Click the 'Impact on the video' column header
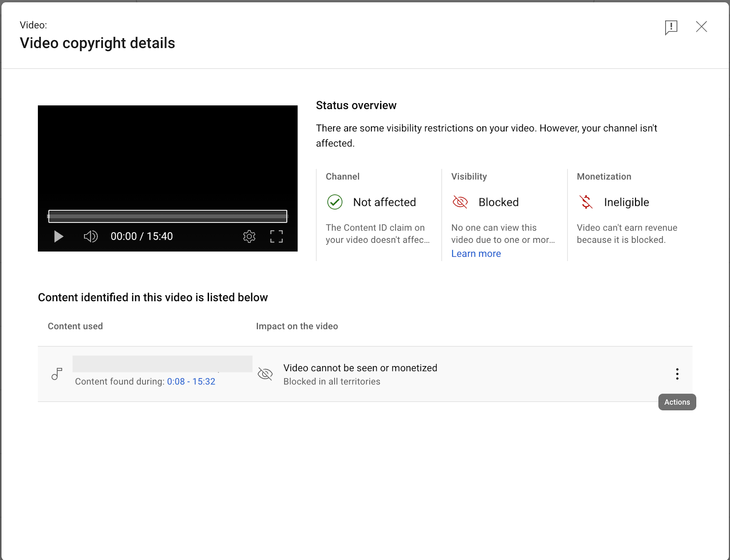 pyautogui.click(x=297, y=326)
